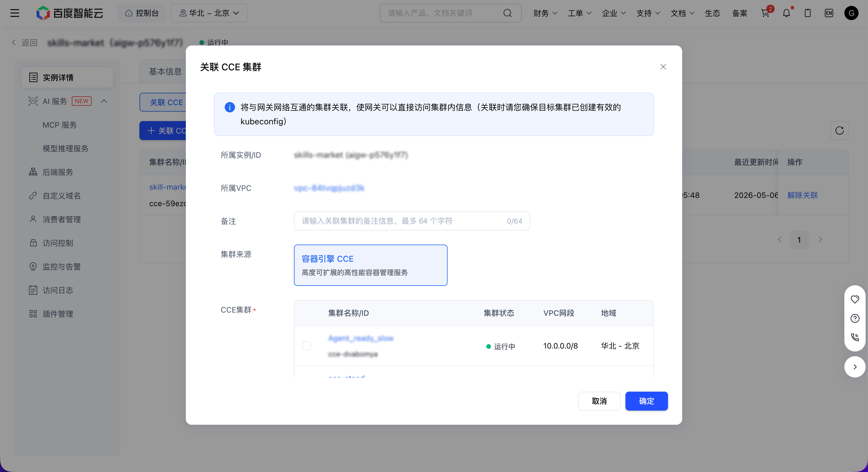The height and width of the screenshot is (472, 868).
Task: Open the 控制台 console home
Action: [142, 13]
